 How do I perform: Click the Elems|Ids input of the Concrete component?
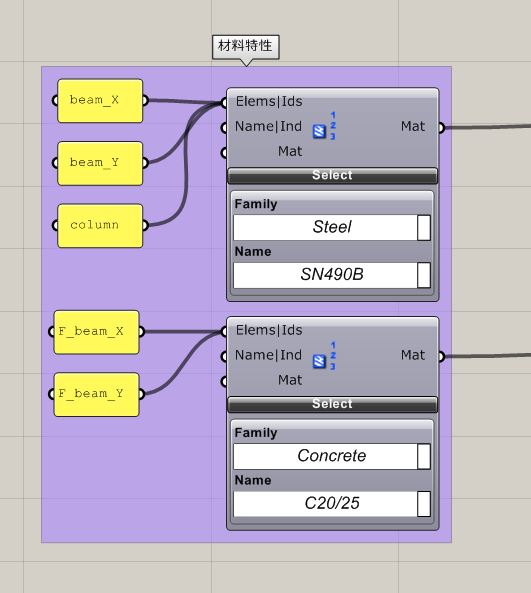click(x=269, y=331)
